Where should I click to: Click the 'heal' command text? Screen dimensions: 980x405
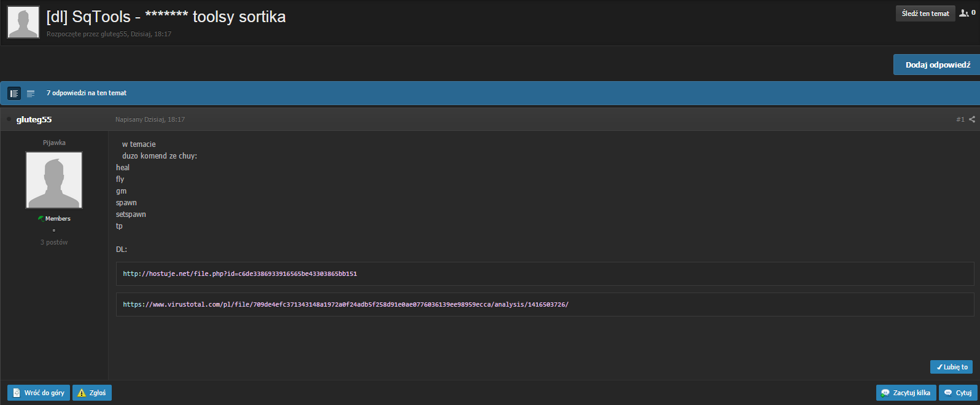pos(123,168)
